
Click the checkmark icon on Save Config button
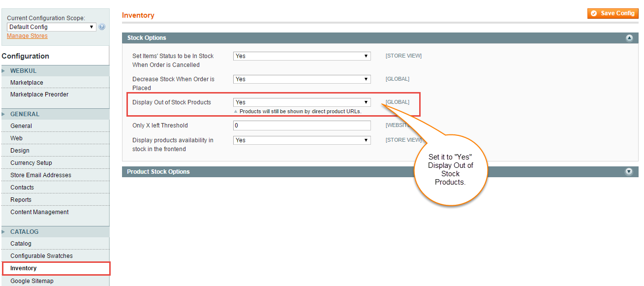(x=595, y=13)
